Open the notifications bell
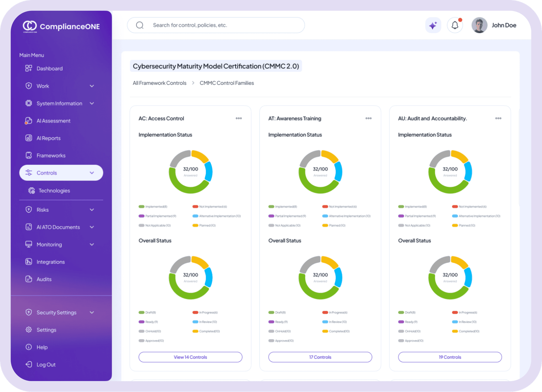542x392 pixels. click(x=455, y=25)
